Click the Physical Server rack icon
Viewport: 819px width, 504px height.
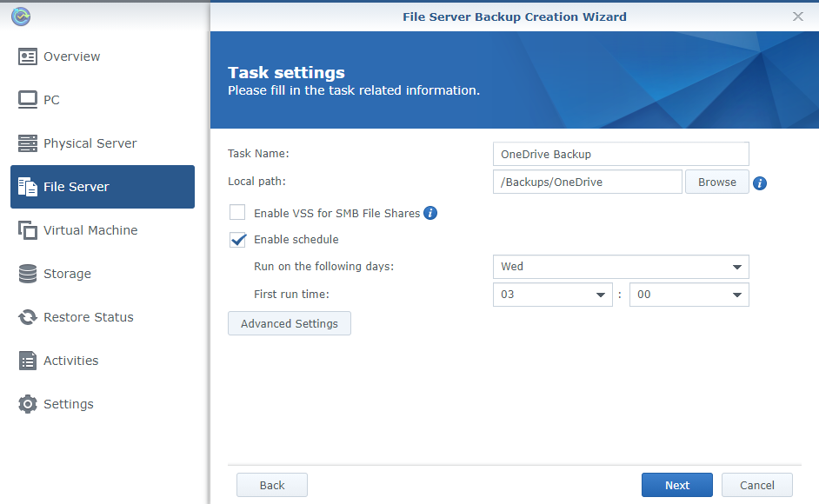coord(28,143)
